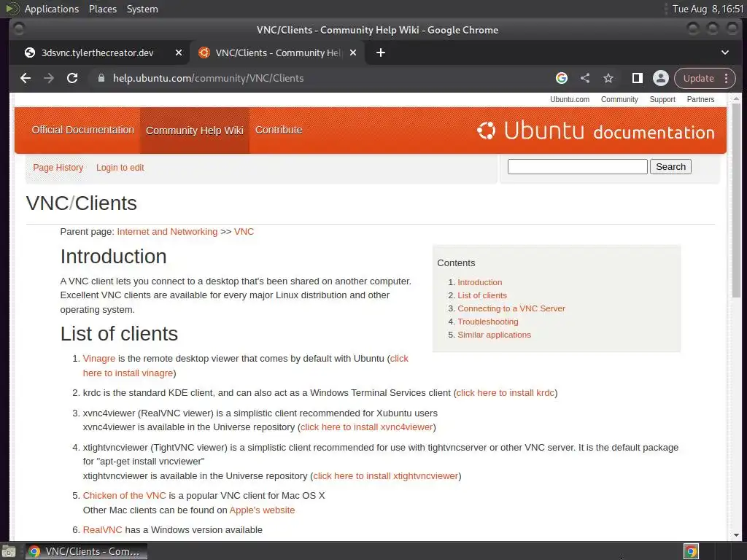Image resolution: width=747 pixels, height=560 pixels.
Task: Expand the tab search chevron
Action: pyautogui.click(x=724, y=52)
